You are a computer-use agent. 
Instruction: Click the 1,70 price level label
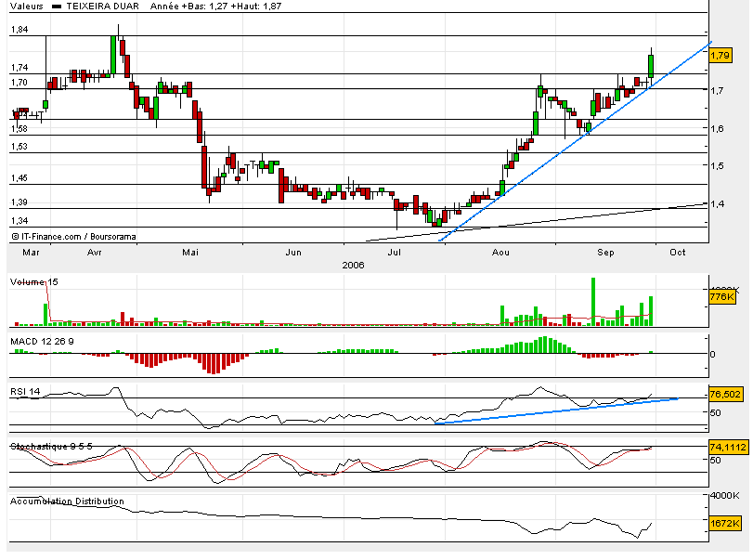pos(19,83)
